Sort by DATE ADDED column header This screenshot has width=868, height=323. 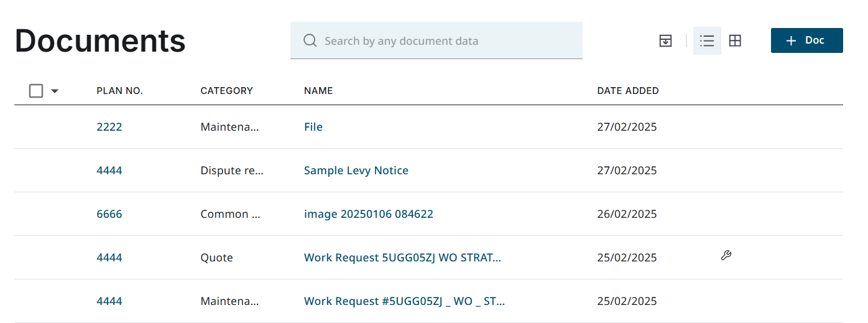pos(628,91)
